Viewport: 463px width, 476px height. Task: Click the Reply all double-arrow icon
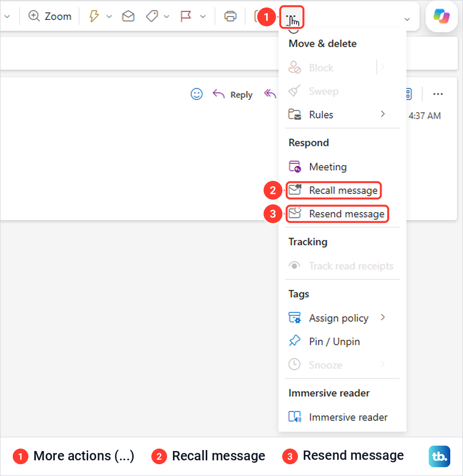tap(270, 94)
